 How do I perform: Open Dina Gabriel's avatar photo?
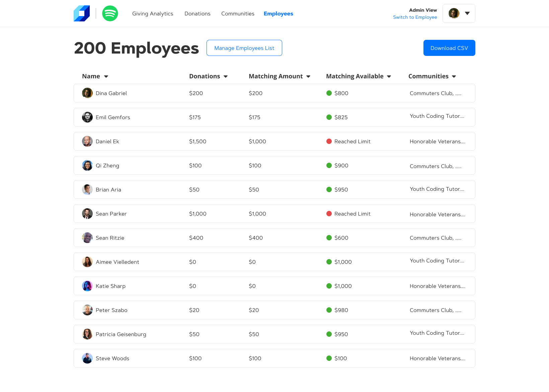87,93
